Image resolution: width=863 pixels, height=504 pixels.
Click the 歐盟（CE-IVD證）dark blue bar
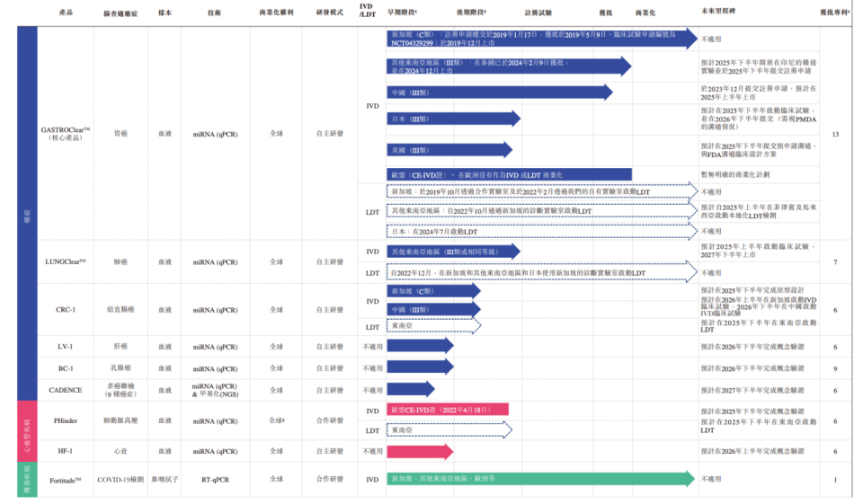pos(509,175)
